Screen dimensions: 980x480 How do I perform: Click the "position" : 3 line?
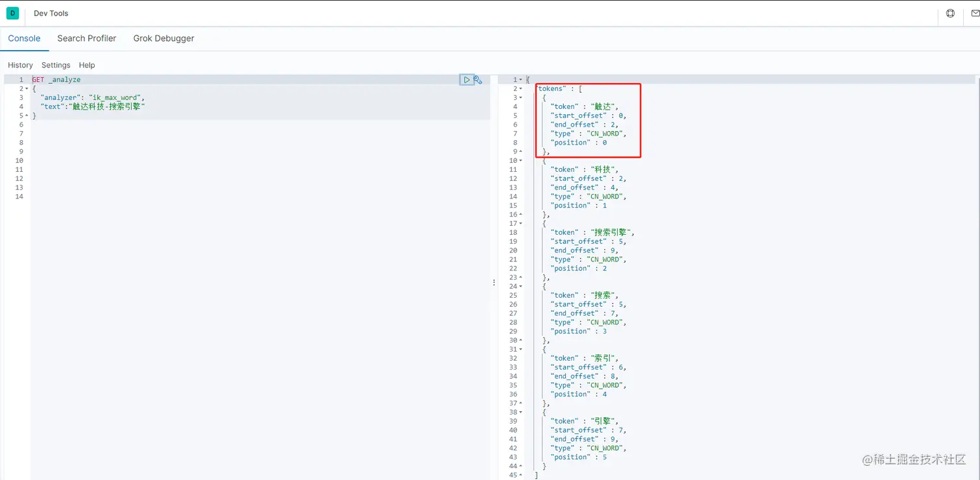pyautogui.click(x=579, y=331)
